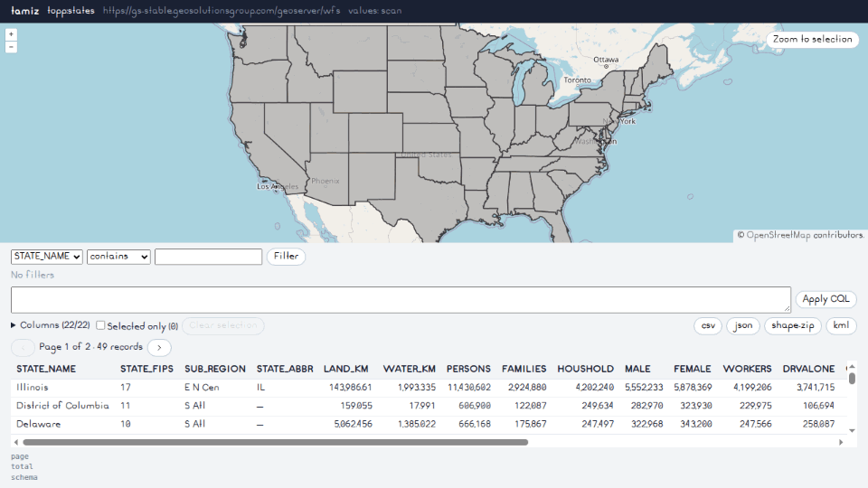Zoom out the map with minus button
The image size is (868, 488).
tap(11, 47)
